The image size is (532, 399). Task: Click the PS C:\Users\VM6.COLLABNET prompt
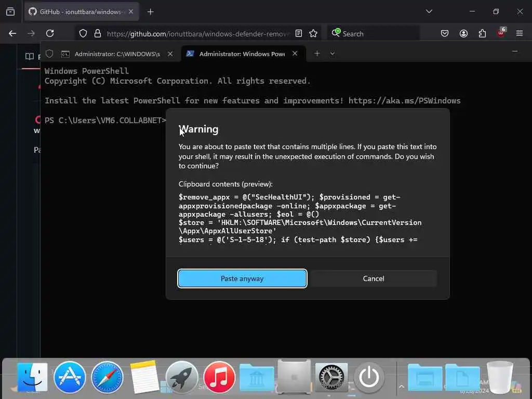pyautogui.click(x=105, y=121)
